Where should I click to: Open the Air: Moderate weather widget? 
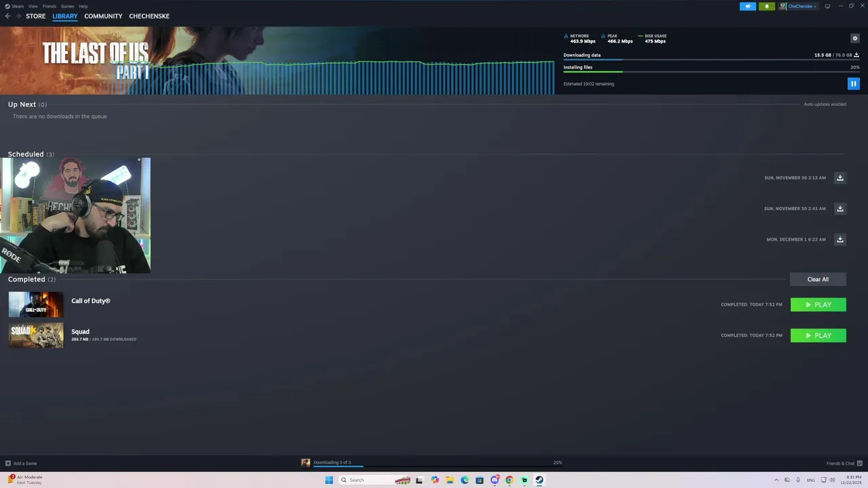coord(26,480)
